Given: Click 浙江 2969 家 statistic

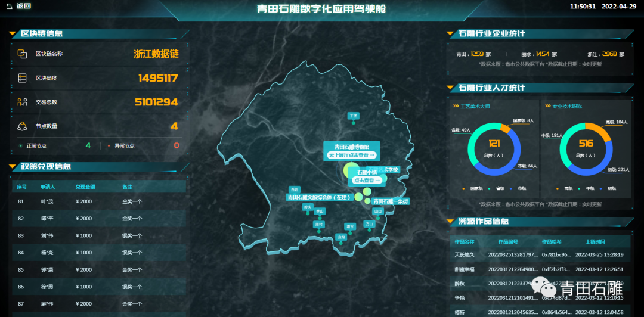Looking at the screenshot, I should (x=606, y=54).
